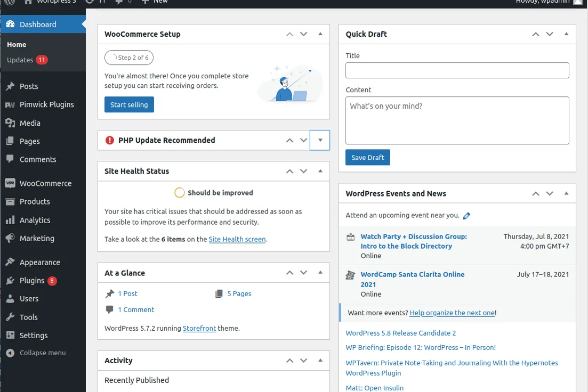Click the Analytics bar chart icon
Viewport: 588px width, 392px height.
(x=10, y=220)
